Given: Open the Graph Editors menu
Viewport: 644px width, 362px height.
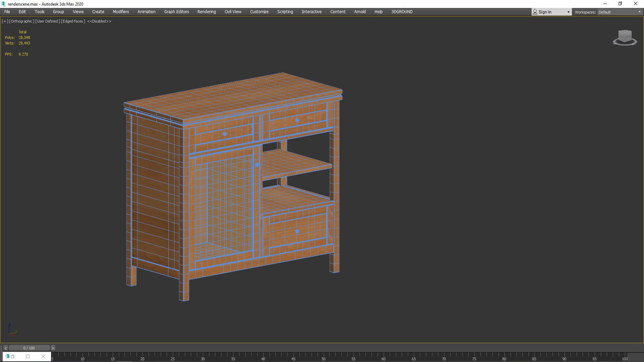Looking at the screenshot, I should click(x=177, y=12).
